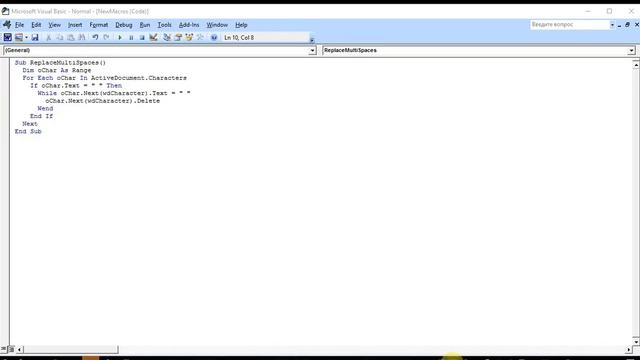640x360 pixels.
Task: Click the 'oChar.Next(wdCharacter).Delete' line
Action: coord(102,101)
